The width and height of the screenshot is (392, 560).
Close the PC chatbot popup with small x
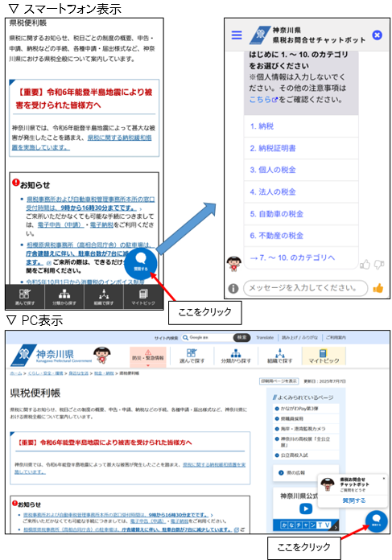point(384,478)
